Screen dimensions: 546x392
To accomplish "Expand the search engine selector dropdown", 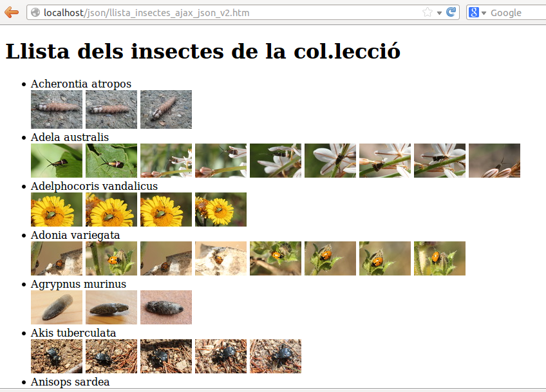I will point(484,13).
